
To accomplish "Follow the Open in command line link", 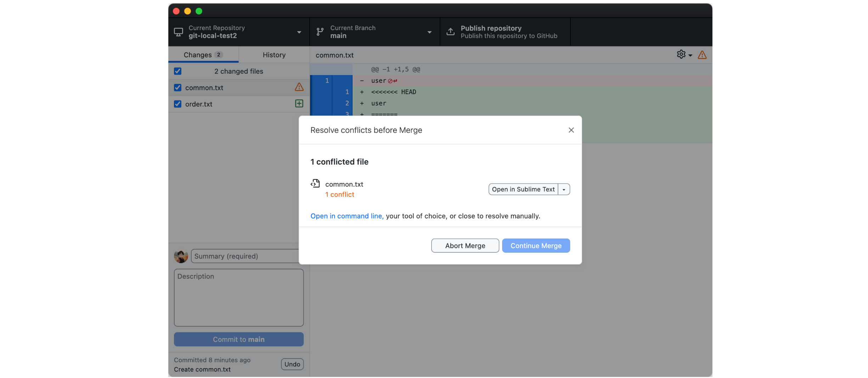I will (346, 216).
